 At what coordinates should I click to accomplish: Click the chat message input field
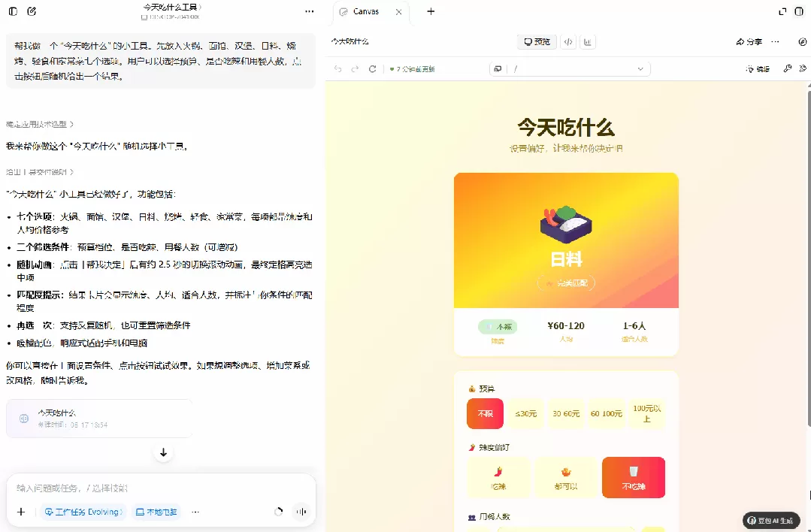(x=161, y=488)
